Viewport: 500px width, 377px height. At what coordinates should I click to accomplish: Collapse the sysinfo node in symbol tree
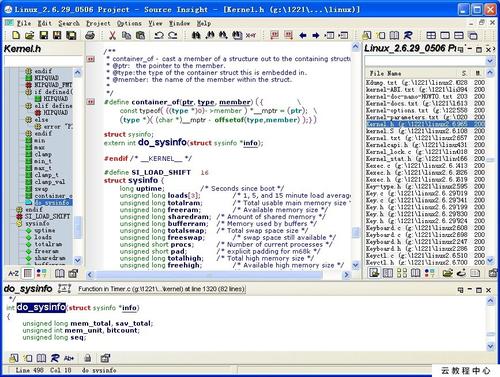tap(19, 223)
